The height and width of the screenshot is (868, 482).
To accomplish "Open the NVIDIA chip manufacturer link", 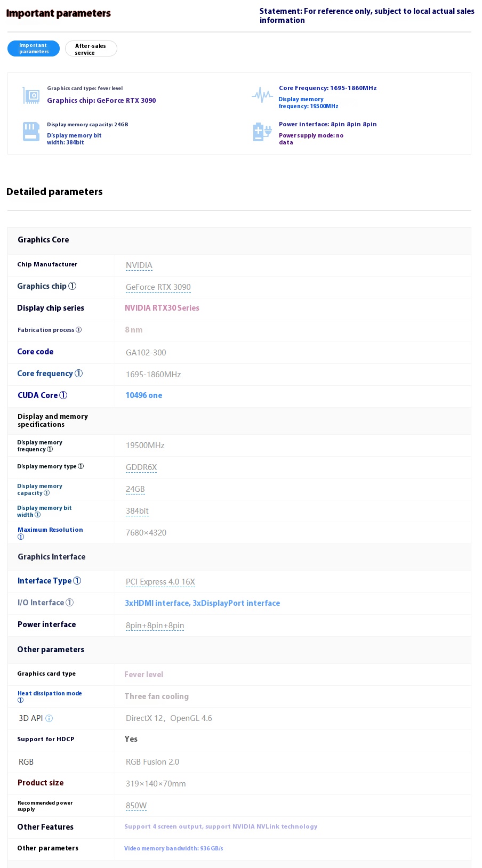I will (139, 265).
